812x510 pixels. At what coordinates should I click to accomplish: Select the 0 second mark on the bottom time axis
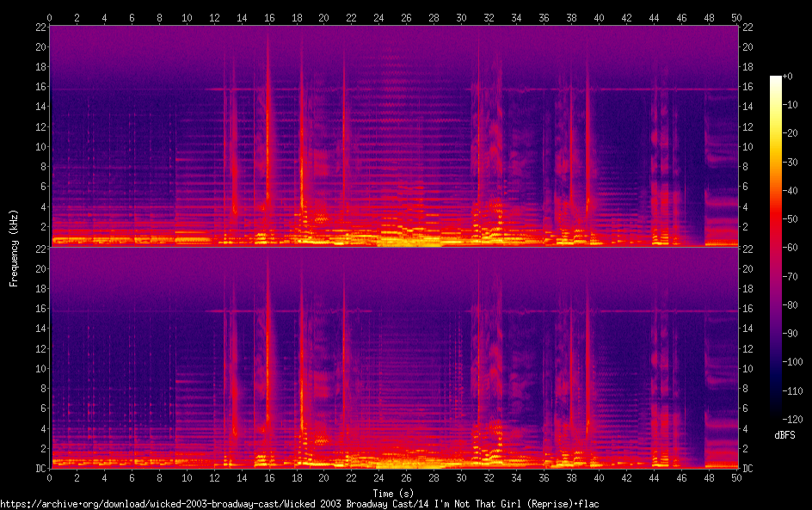(x=50, y=478)
